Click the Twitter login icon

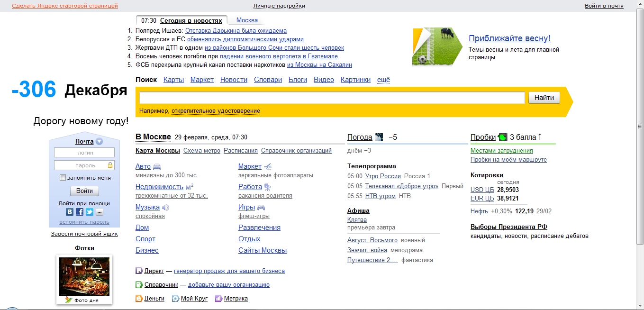pyautogui.click(x=90, y=212)
